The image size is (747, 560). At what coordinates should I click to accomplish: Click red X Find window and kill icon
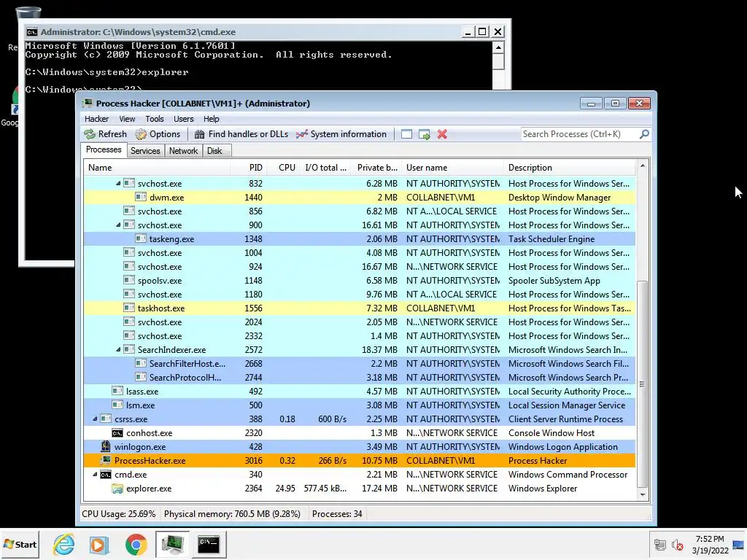(442, 134)
